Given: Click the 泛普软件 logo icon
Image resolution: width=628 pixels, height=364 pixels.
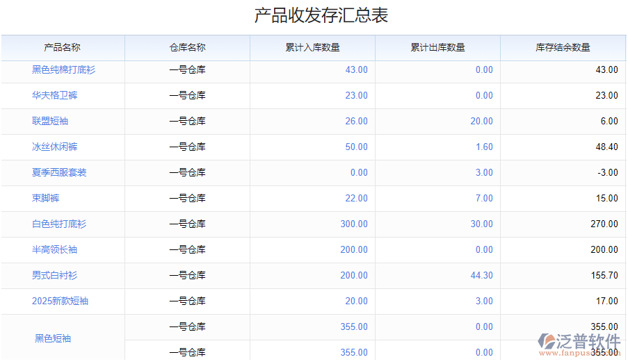Looking at the screenshot, I should 546,342.
